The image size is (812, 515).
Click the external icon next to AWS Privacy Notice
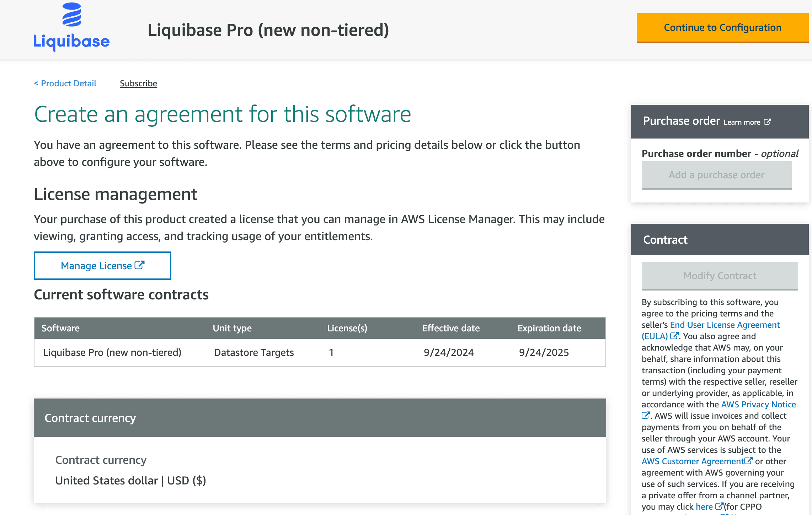(646, 416)
